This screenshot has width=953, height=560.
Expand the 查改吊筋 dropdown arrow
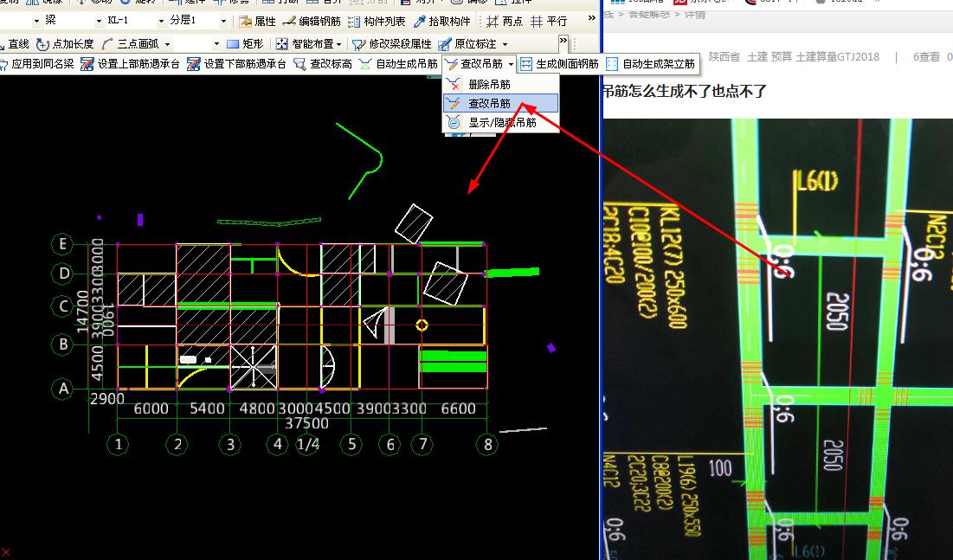tap(511, 64)
